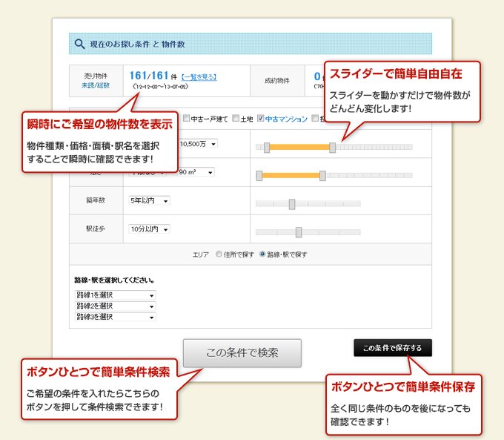Screen dimensions: 504x440
Task: Click the 路線・駅を選択してください heading text
Action: [114, 280]
